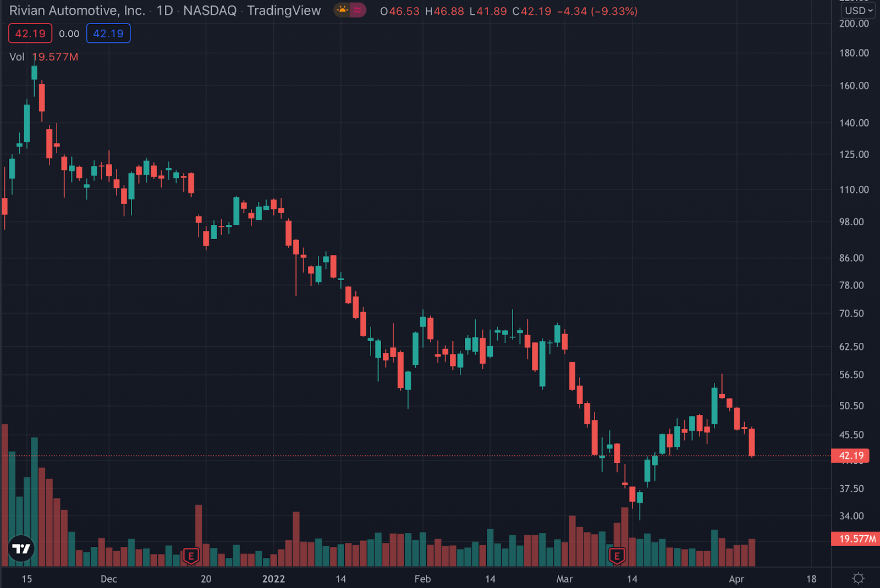
Task: Click the red 19.577M volume axis label
Action: click(856, 539)
